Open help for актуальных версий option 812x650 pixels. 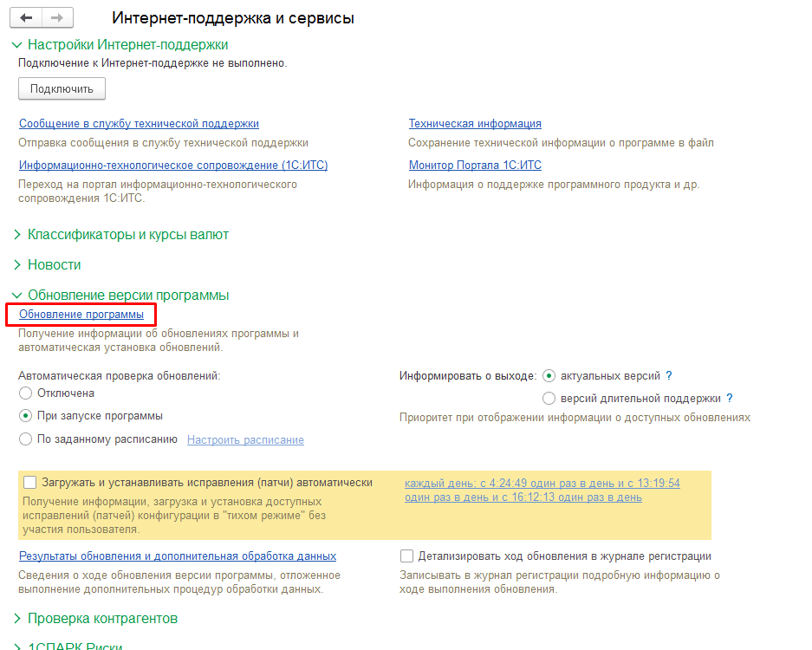pyautogui.click(x=668, y=375)
